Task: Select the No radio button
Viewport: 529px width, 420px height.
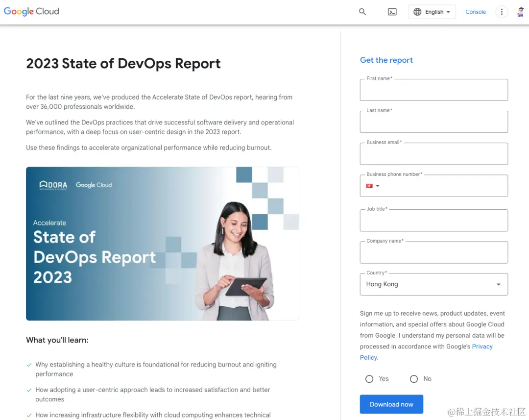Action: 414,379
